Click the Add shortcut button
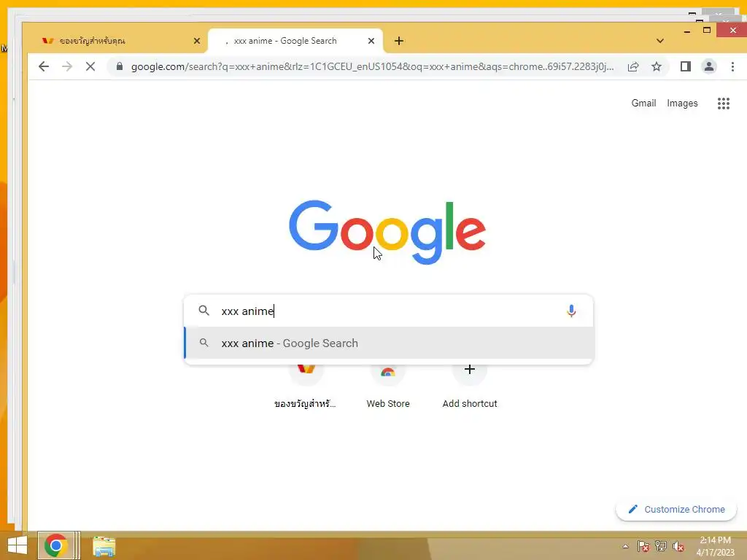This screenshot has width=747, height=560. coord(470,386)
